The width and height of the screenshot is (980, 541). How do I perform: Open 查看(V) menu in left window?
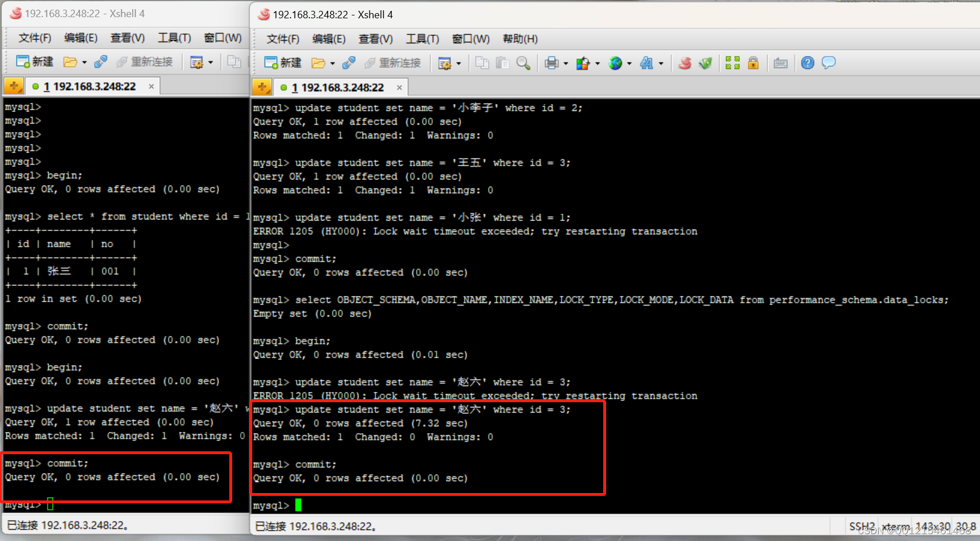point(128,38)
